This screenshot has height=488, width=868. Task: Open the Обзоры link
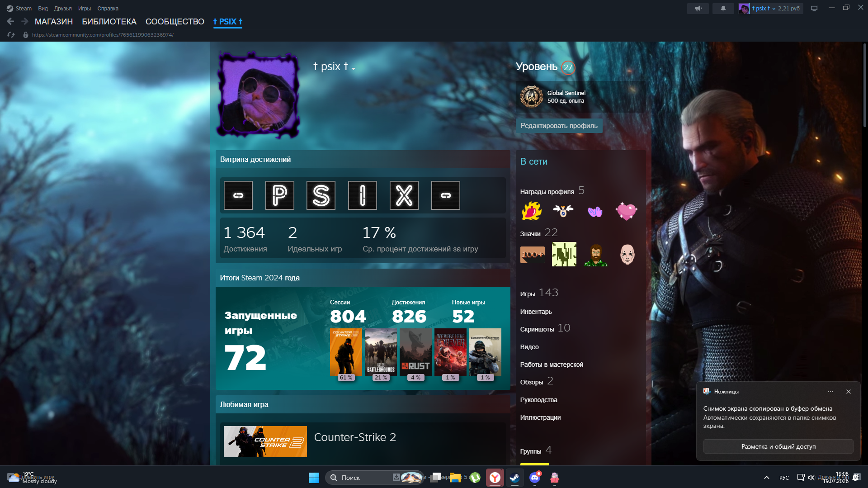click(537, 381)
